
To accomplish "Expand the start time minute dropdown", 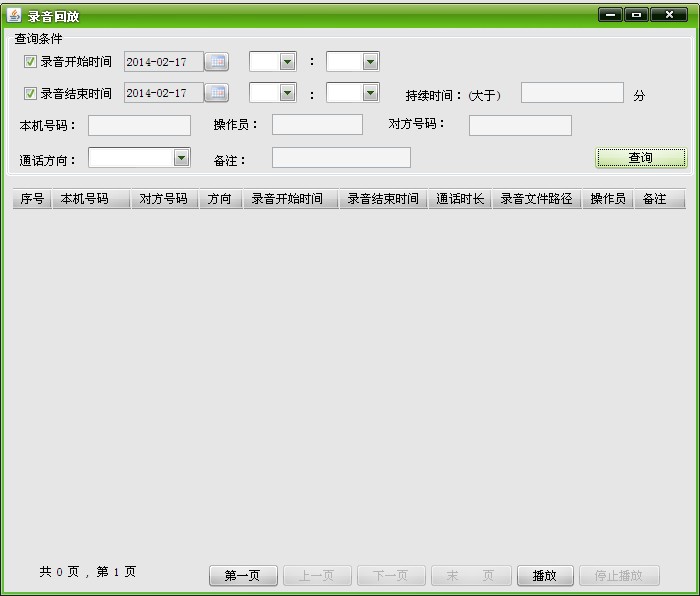I will pos(370,62).
